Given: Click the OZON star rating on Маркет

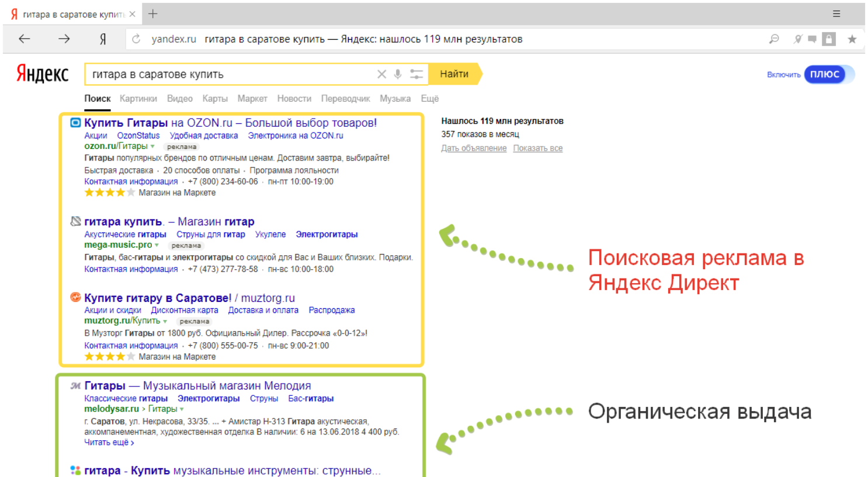Looking at the screenshot, I should coord(109,192).
